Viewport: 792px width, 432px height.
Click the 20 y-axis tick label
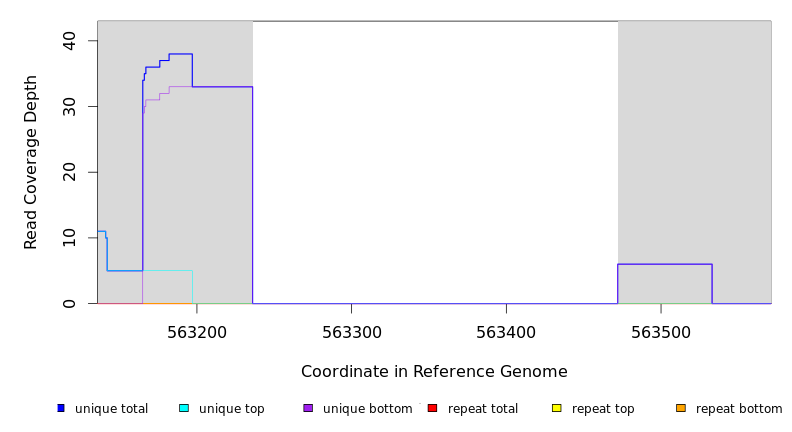point(69,172)
